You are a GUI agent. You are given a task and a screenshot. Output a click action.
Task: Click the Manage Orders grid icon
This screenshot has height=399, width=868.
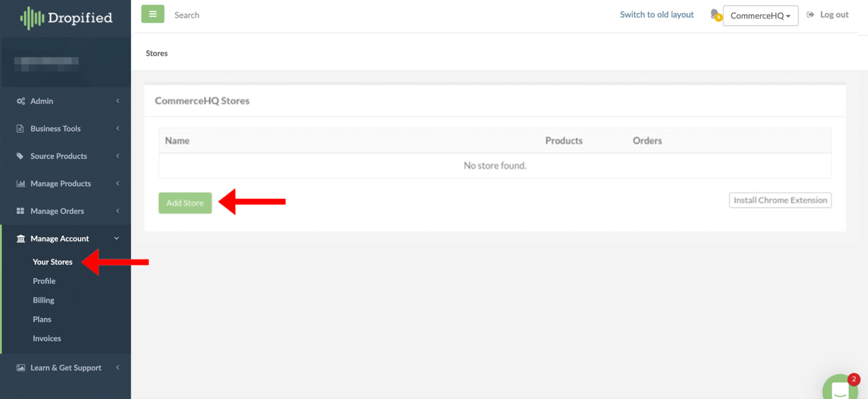click(x=20, y=211)
